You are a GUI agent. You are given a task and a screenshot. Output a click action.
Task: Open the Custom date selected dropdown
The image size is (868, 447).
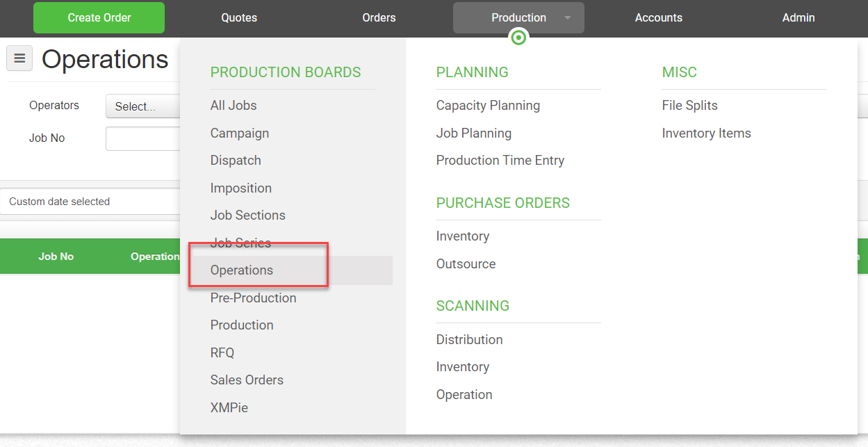pyautogui.click(x=90, y=202)
